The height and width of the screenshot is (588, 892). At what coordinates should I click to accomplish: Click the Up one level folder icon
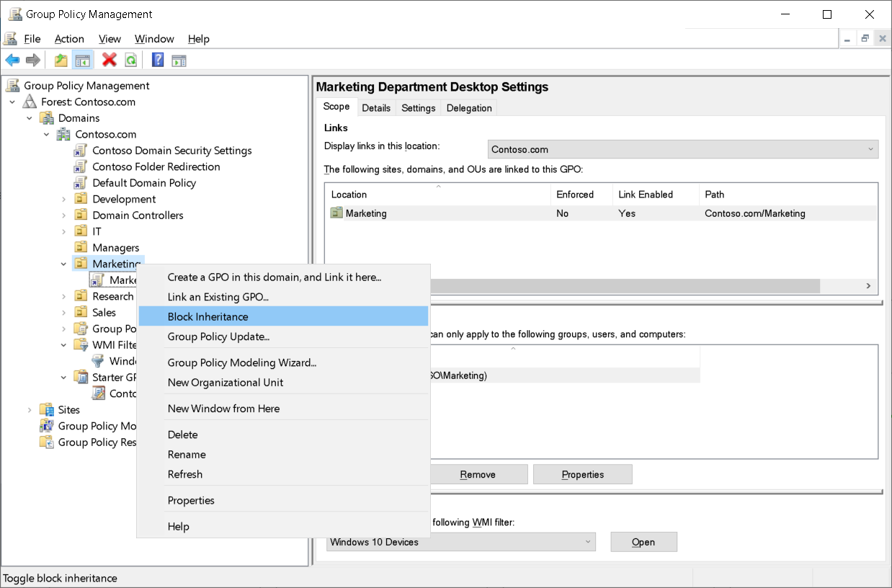(61, 60)
